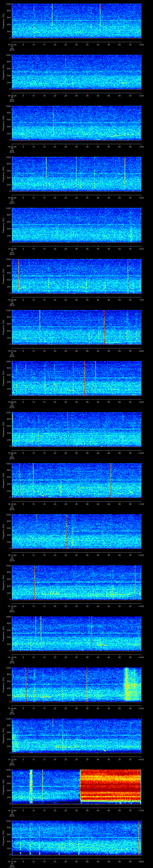The width and height of the screenshot is (153, 868).
Task: Select the 19:07:00 start-time label
Action: pyautogui.click(x=12, y=351)
